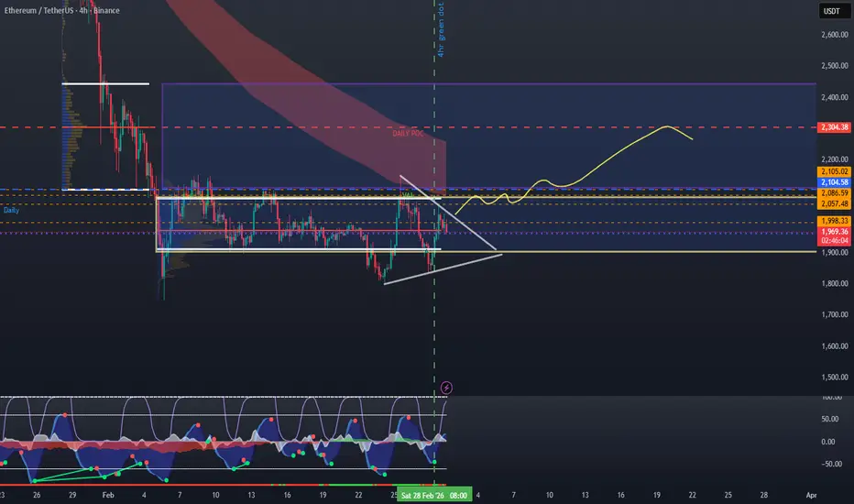Click the 26 date label on time axis
The image size is (854, 504).
[36, 495]
